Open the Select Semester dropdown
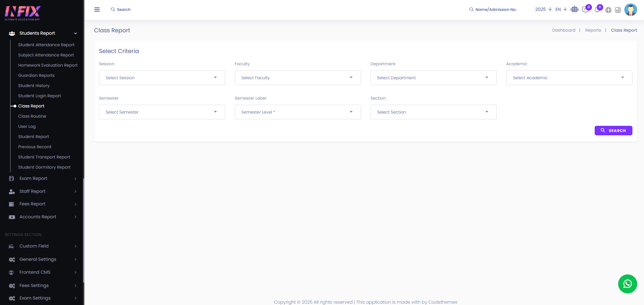Viewport: 644px width, 305px height. (x=162, y=112)
